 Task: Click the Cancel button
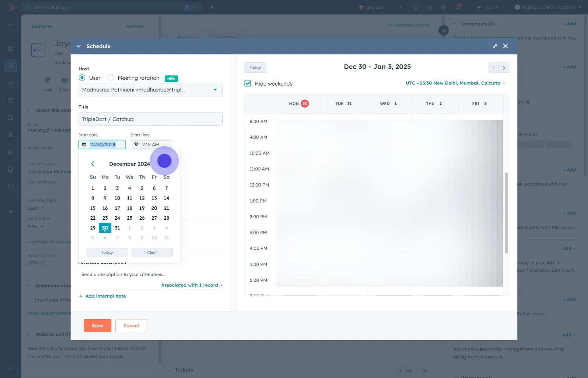coord(131,325)
